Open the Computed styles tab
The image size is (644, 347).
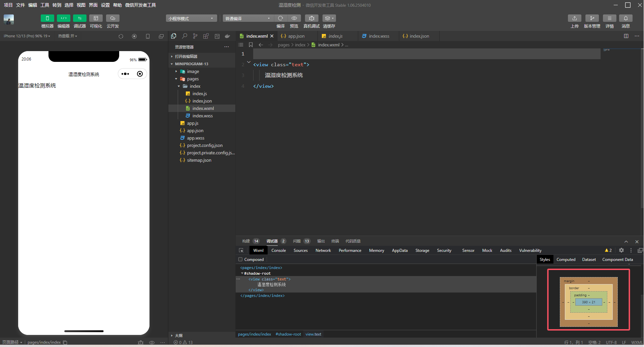(x=566, y=260)
